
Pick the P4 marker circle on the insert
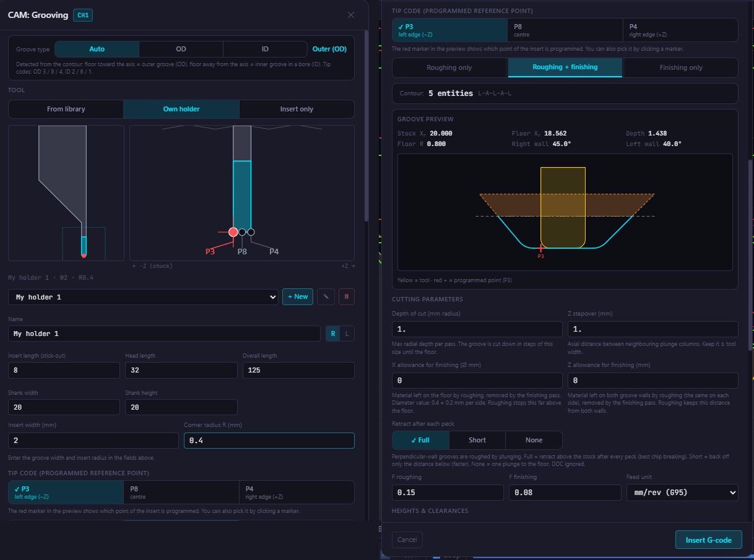tap(251, 232)
